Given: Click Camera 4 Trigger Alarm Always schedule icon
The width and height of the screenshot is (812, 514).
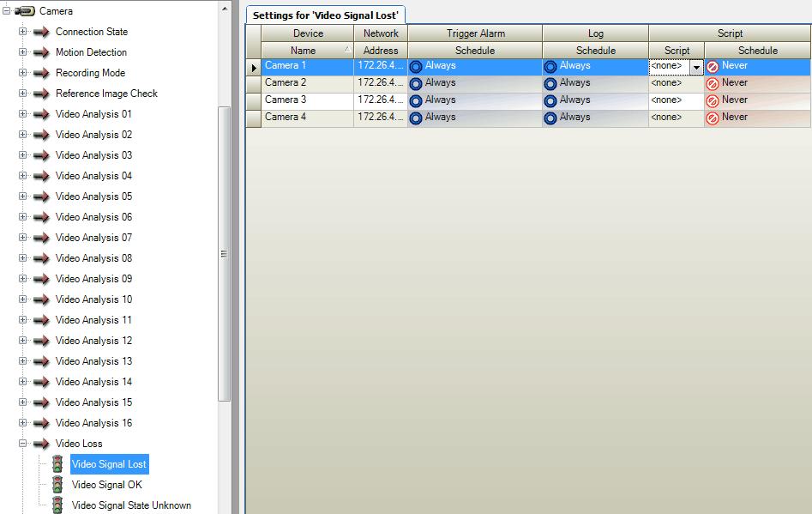Looking at the screenshot, I should click(416, 118).
